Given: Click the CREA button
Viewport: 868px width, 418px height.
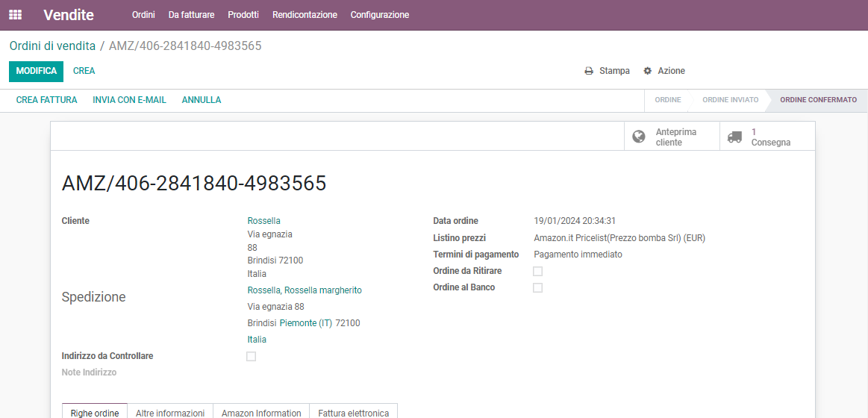Looking at the screenshot, I should click(x=84, y=71).
